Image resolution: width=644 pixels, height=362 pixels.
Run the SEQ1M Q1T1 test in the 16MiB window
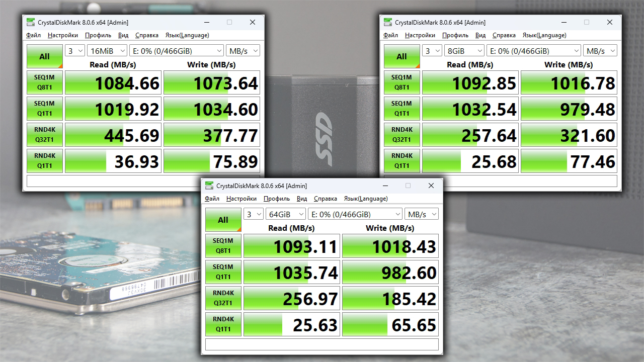[45, 109]
